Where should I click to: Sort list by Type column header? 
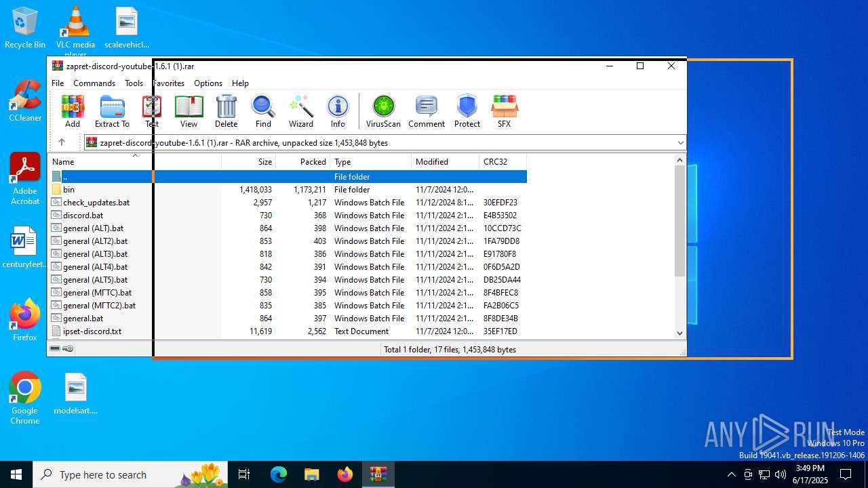pos(371,161)
